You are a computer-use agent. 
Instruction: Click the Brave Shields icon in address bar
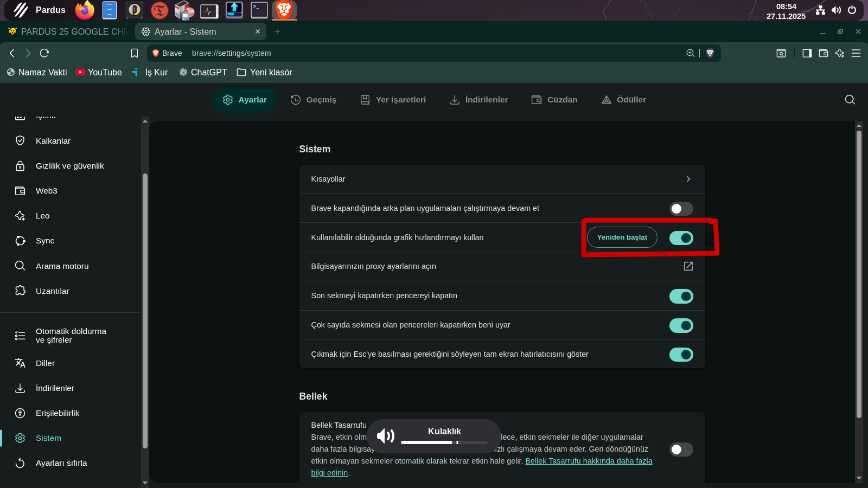pos(710,53)
